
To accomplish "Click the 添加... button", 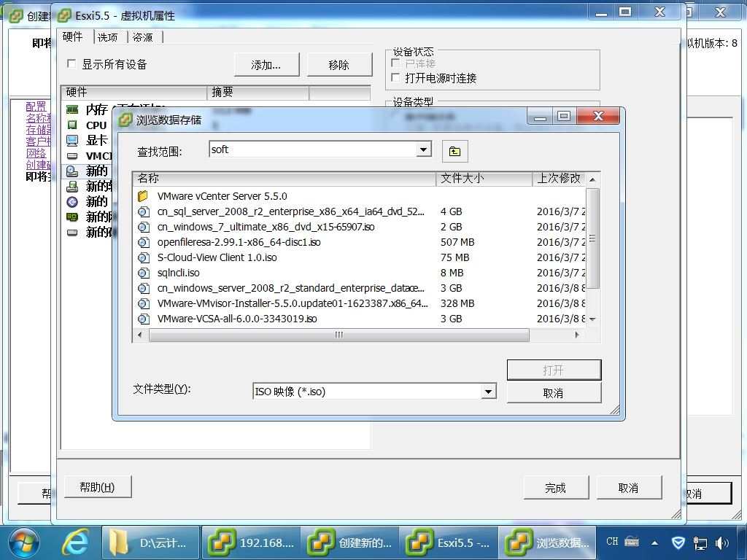I will point(266,65).
